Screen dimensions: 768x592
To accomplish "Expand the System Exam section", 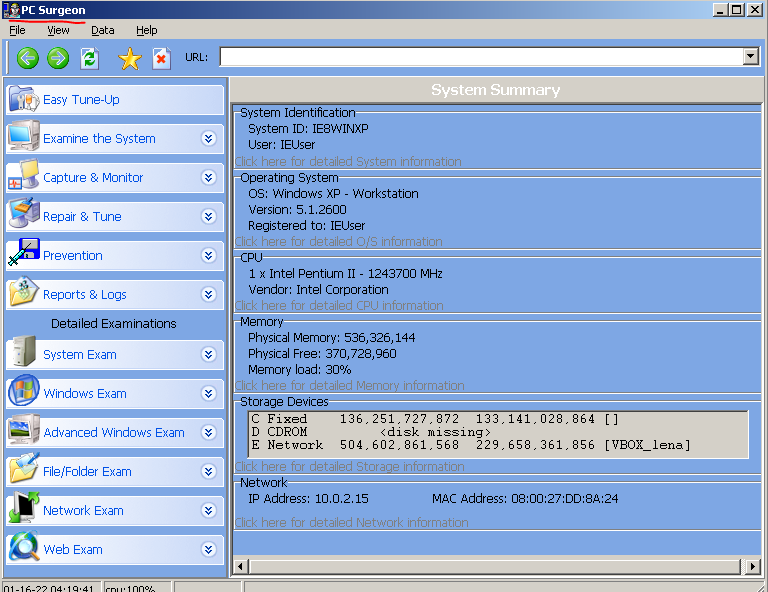I will coord(209,355).
